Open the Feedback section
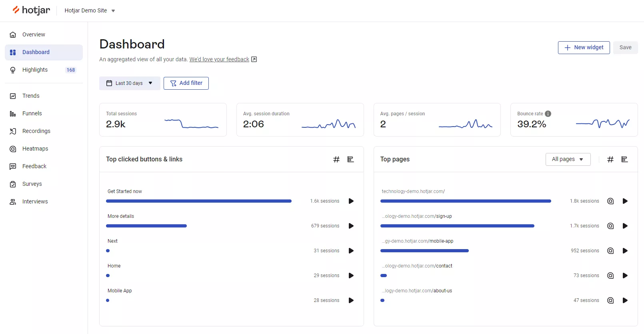Image resolution: width=644 pixels, height=334 pixels. [x=44, y=166]
